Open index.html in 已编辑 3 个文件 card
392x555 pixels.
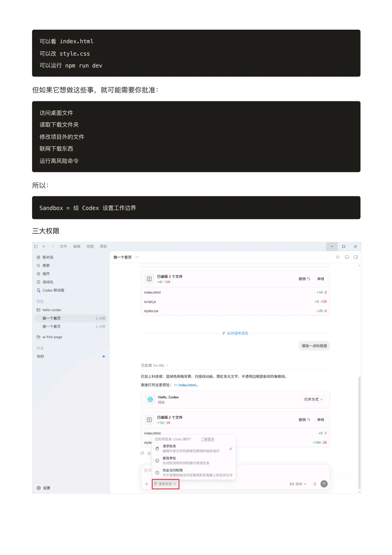152,293
